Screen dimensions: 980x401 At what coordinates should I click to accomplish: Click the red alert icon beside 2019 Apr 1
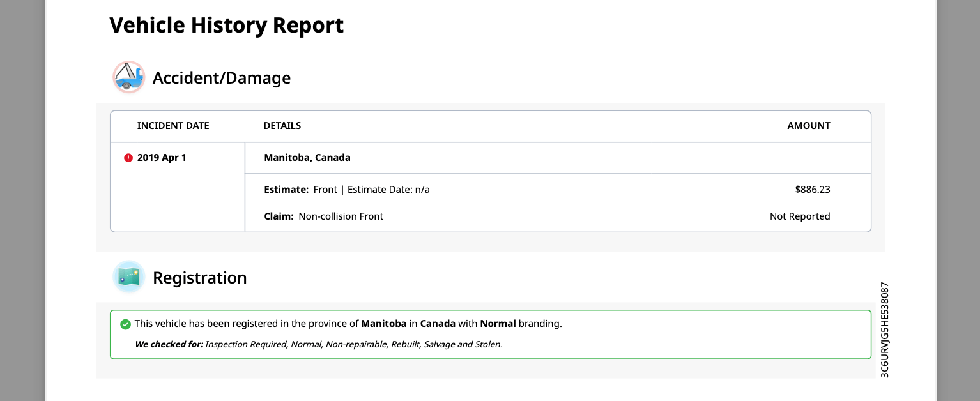(x=128, y=158)
